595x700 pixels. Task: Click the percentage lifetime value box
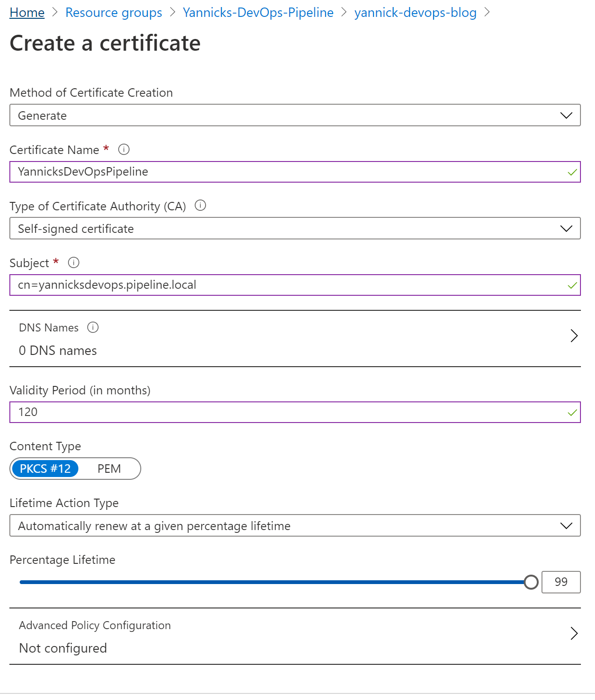click(x=561, y=582)
